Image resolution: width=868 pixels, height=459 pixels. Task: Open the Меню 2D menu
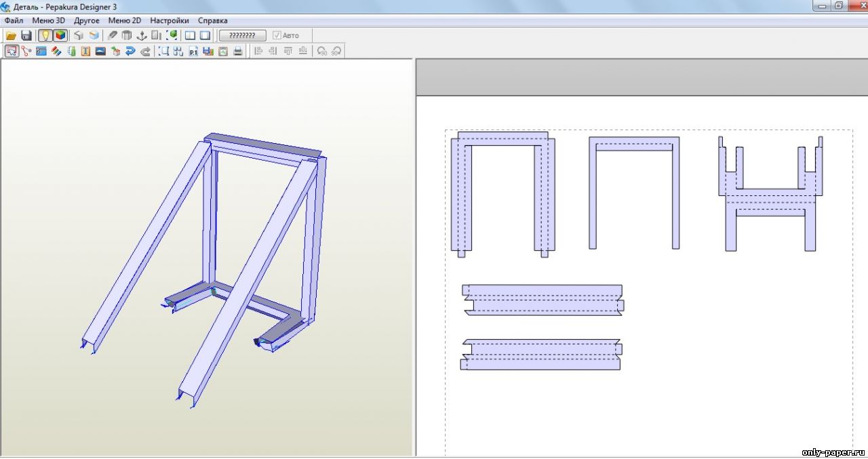click(x=125, y=20)
